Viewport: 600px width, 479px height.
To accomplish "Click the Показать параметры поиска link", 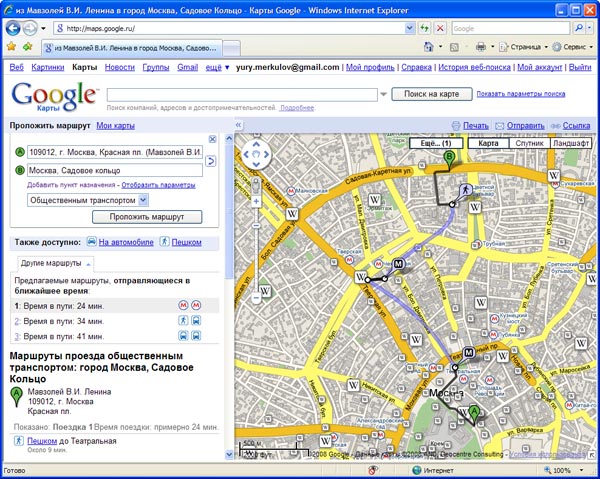I will [x=521, y=94].
